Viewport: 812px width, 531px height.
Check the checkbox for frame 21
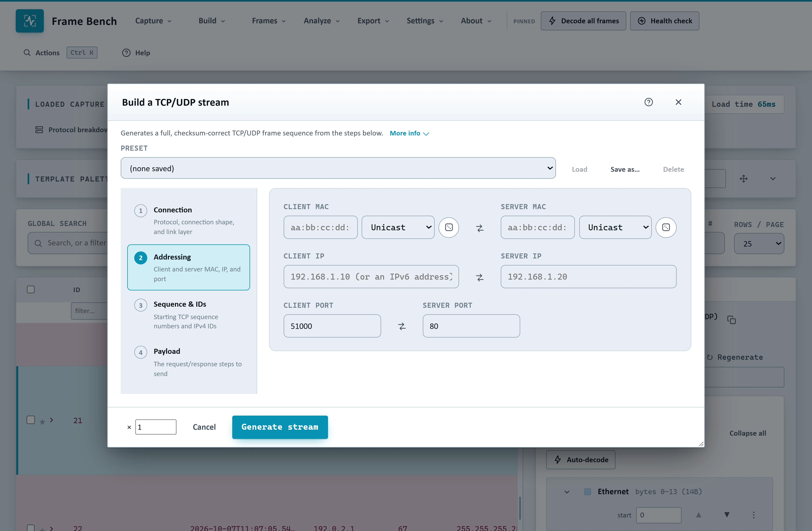[31, 420]
